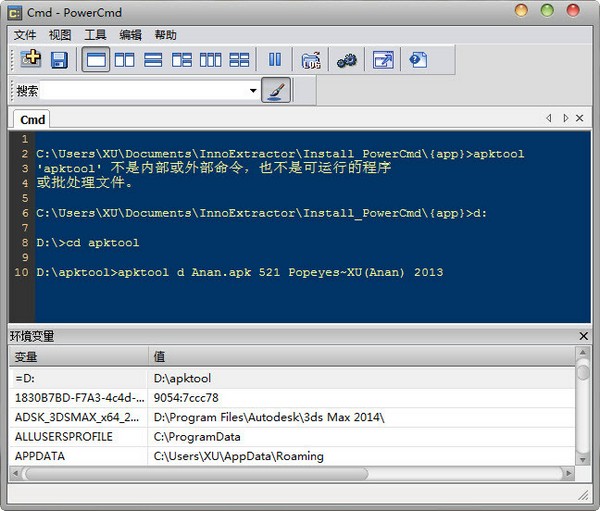Screen dimensions: 600x511
Task: Select the single window layout
Action: (x=96, y=60)
